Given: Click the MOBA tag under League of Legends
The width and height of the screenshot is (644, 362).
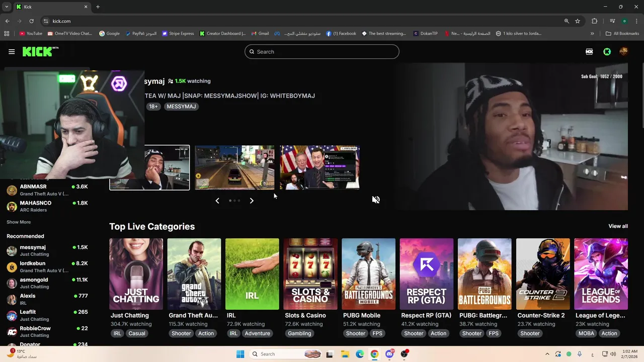Looking at the screenshot, I should tap(586, 333).
